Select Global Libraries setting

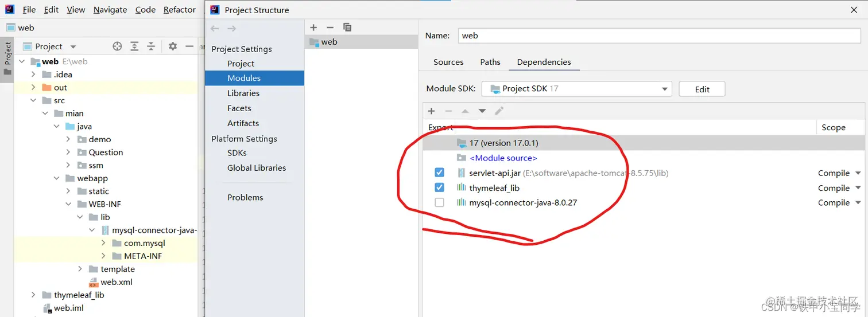[x=257, y=168]
